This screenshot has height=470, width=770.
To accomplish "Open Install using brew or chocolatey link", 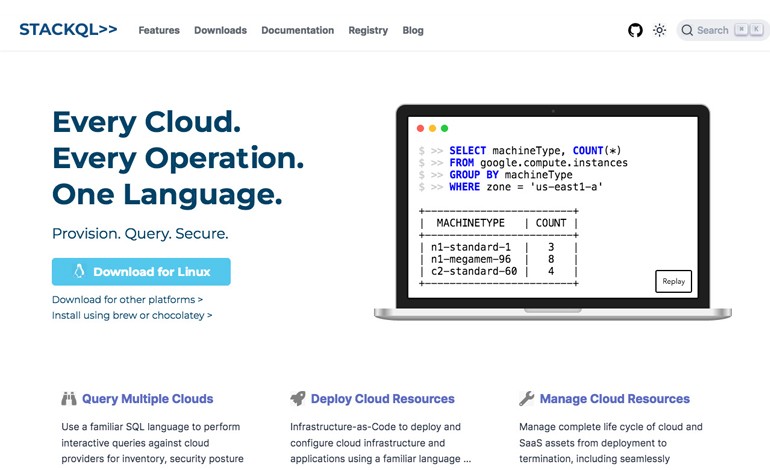I will tap(132, 315).
